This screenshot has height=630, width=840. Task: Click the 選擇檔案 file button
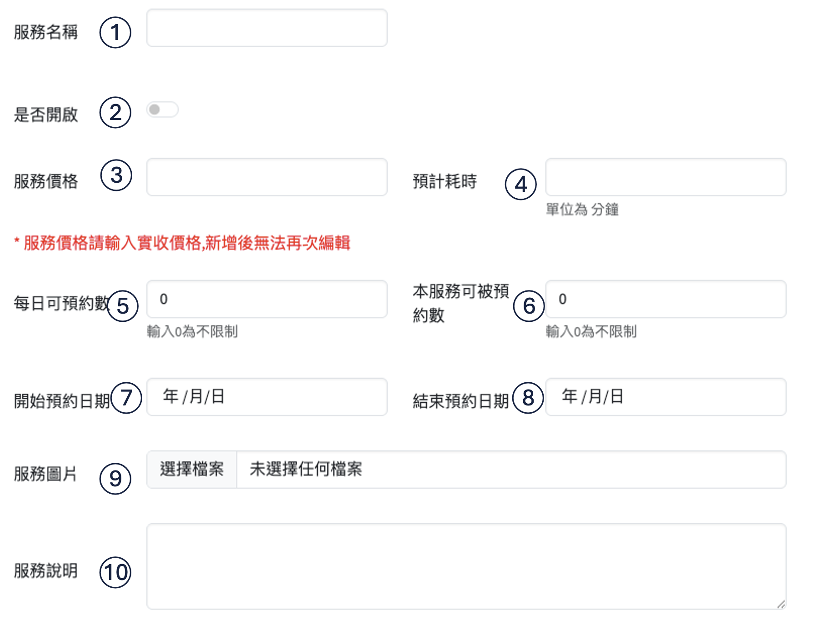pyautogui.click(x=192, y=470)
